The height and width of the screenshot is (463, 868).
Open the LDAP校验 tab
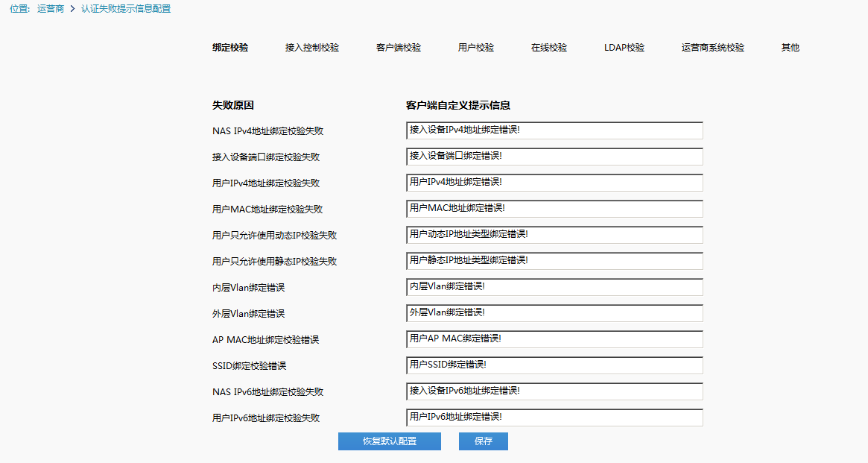pyautogui.click(x=624, y=48)
